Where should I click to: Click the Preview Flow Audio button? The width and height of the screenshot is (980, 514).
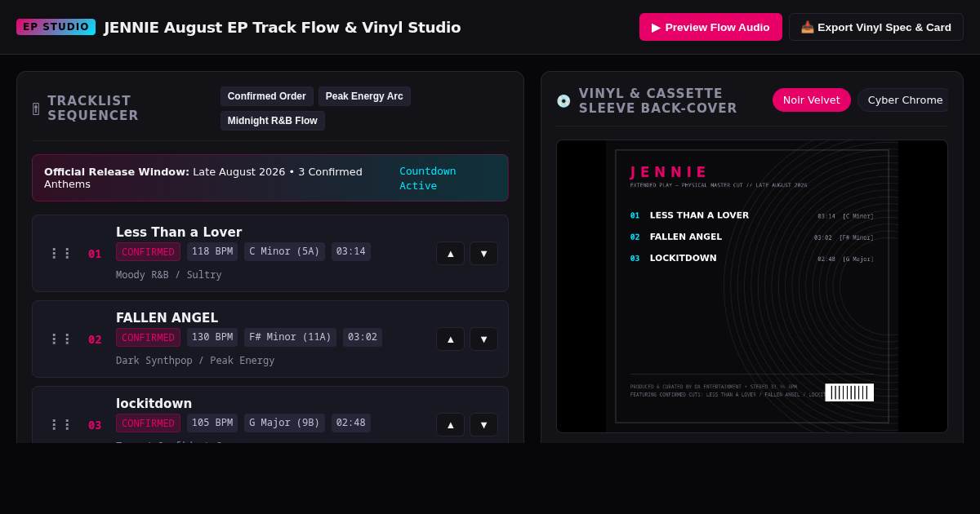point(710,27)
